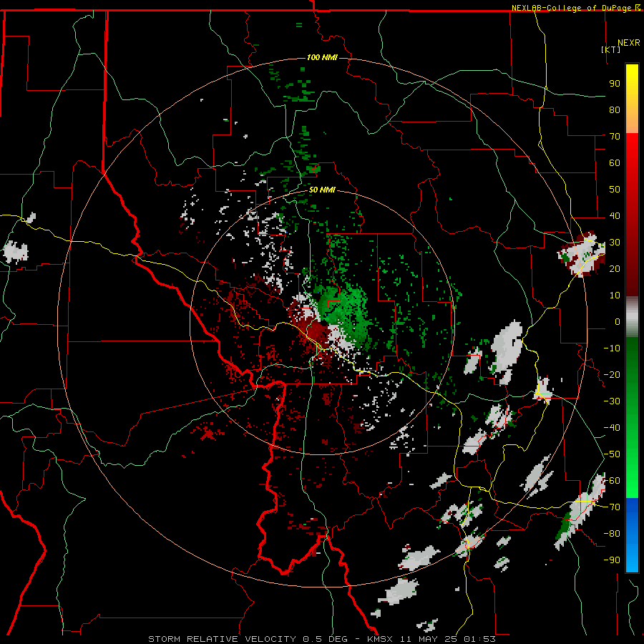This screenshot has height=644, width=644.
Task: Select the 80 value on the velocity scale
Action: click(x=615, y=109)
